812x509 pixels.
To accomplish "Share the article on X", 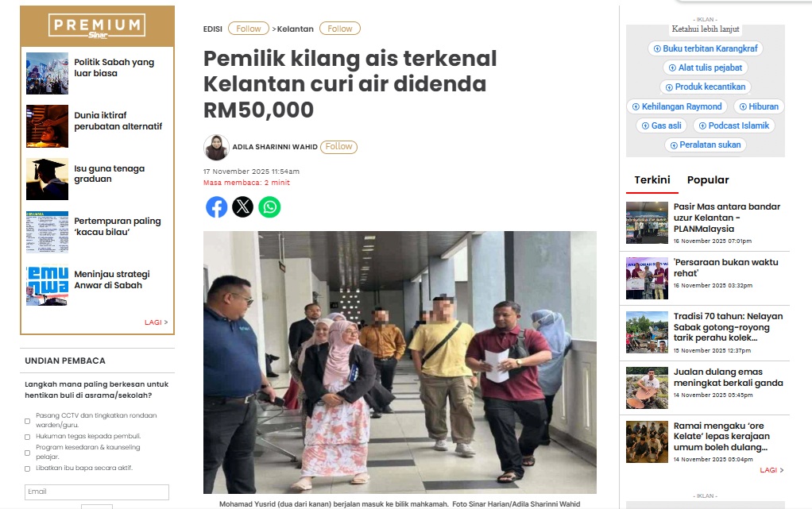I will point(242,207).
